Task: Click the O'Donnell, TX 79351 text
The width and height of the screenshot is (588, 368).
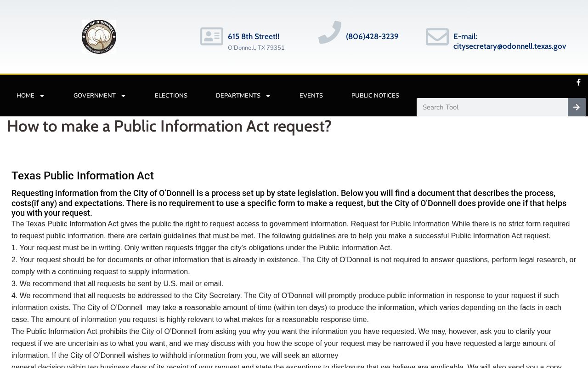Action: (256, 48)
